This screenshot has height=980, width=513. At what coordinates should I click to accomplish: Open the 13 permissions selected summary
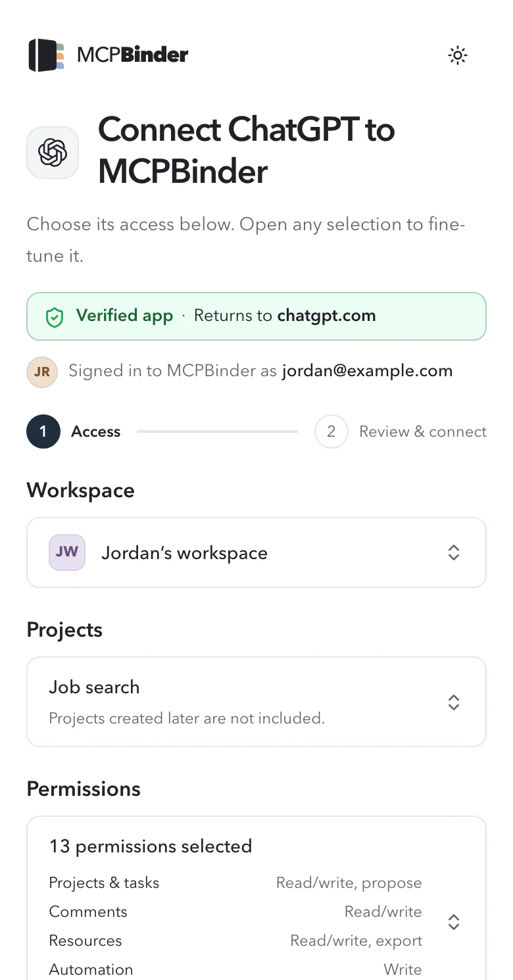coord(151,846)
